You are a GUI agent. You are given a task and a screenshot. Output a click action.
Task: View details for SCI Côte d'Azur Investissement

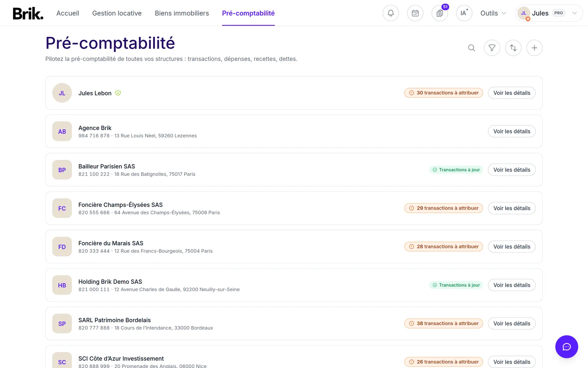coord(512,362)
